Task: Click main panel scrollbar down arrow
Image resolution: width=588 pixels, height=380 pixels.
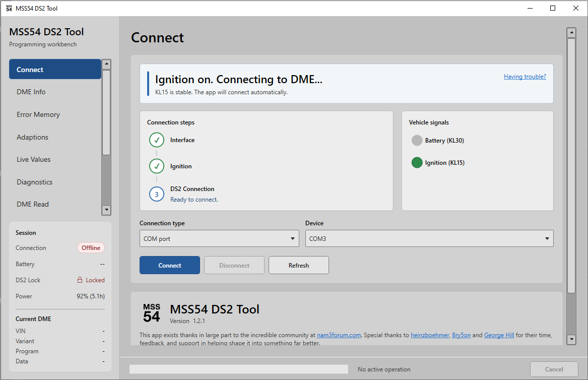Action: pyautogui.click(x=571, y=339)
